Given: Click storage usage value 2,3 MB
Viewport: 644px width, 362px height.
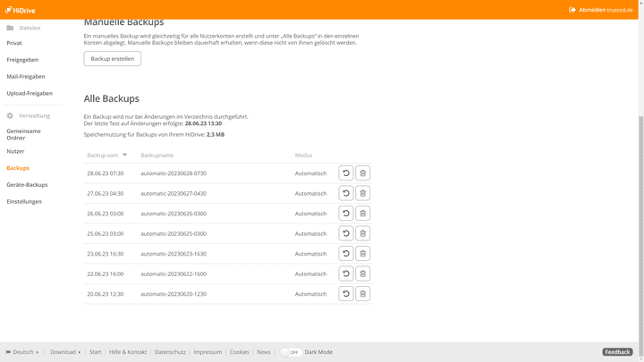Looking at the screenshot, I should point(216,135).
